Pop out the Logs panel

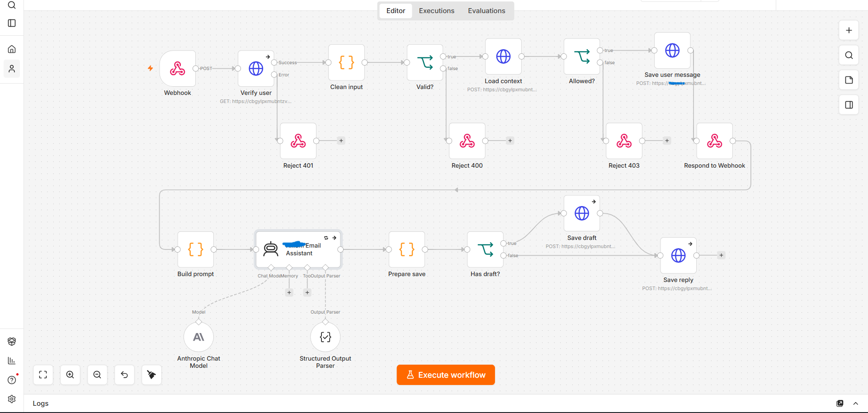840,404
